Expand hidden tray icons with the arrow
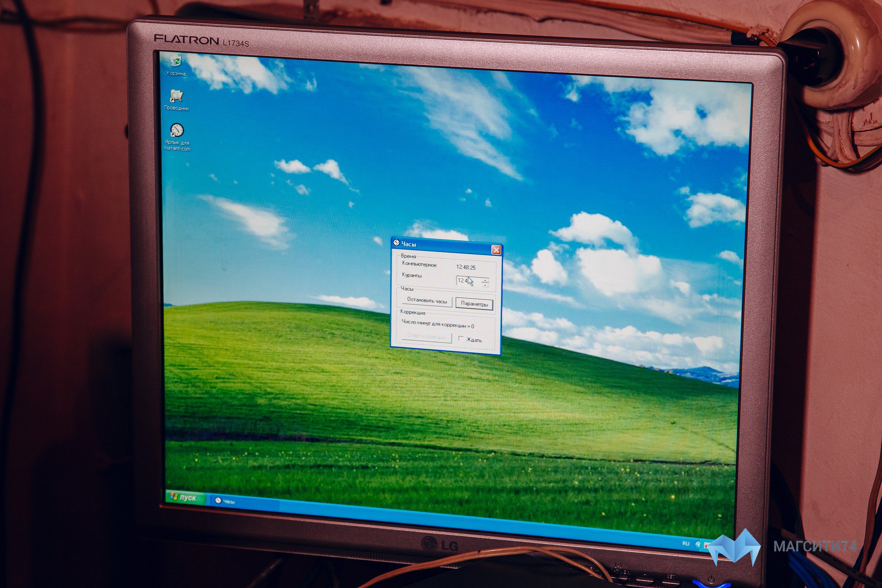This screenshot has height=588, width=882. (x=698, y=545)
